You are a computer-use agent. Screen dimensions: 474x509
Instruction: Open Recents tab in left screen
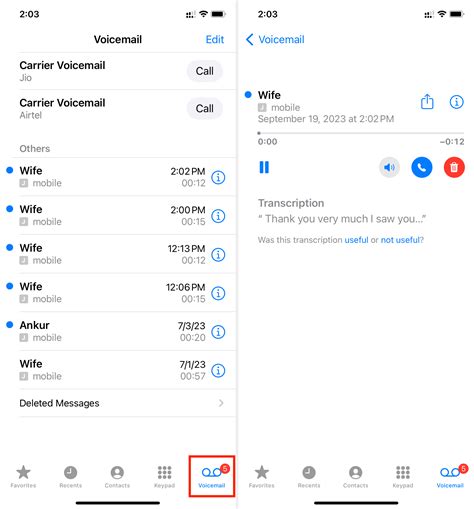point(70,476)
